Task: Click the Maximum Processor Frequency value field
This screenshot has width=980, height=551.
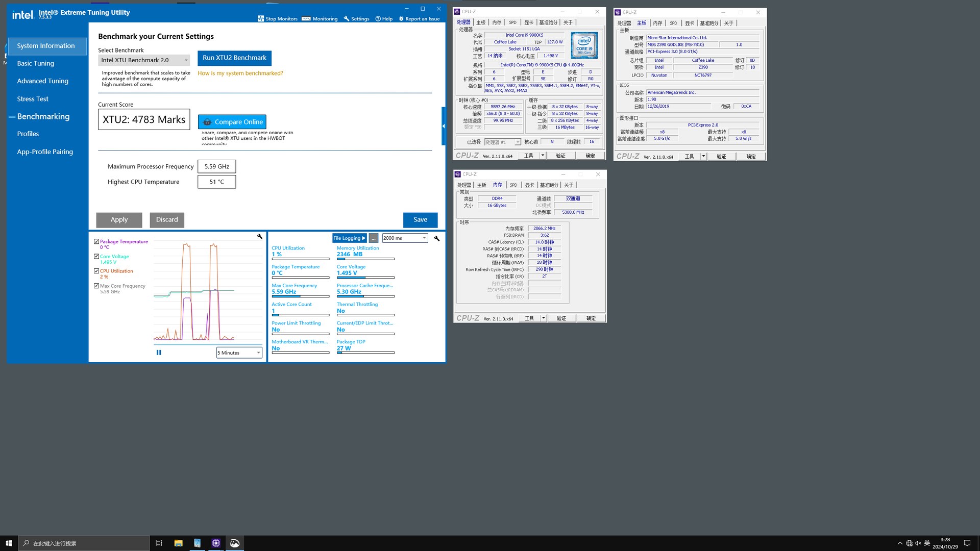Action: point(217,166)
